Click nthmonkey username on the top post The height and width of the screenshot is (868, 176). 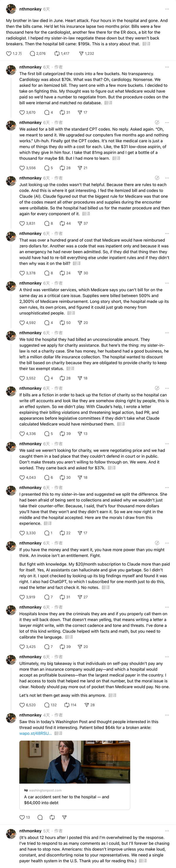click(30, 9)
